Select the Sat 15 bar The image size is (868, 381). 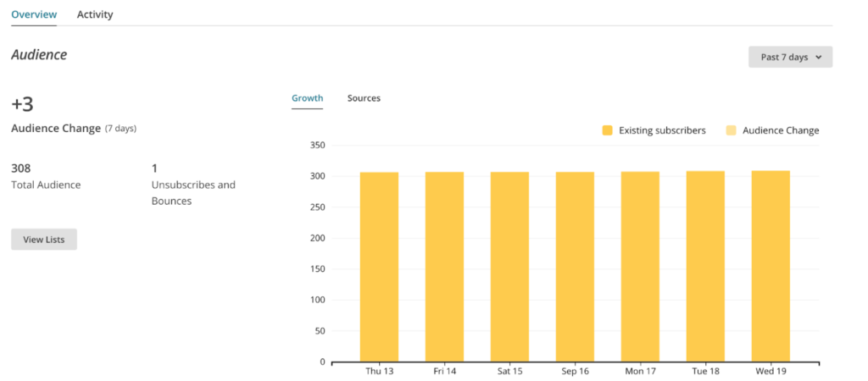click(x=509, y=267)
